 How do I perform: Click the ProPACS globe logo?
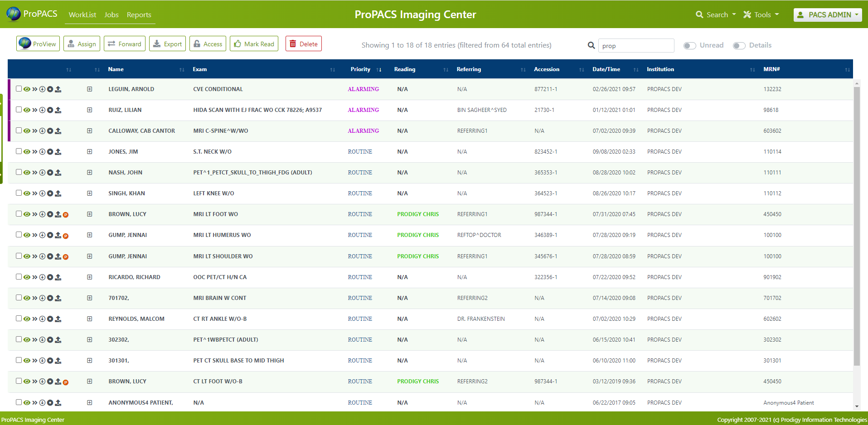pyautogui.click(x=14, y=14)
